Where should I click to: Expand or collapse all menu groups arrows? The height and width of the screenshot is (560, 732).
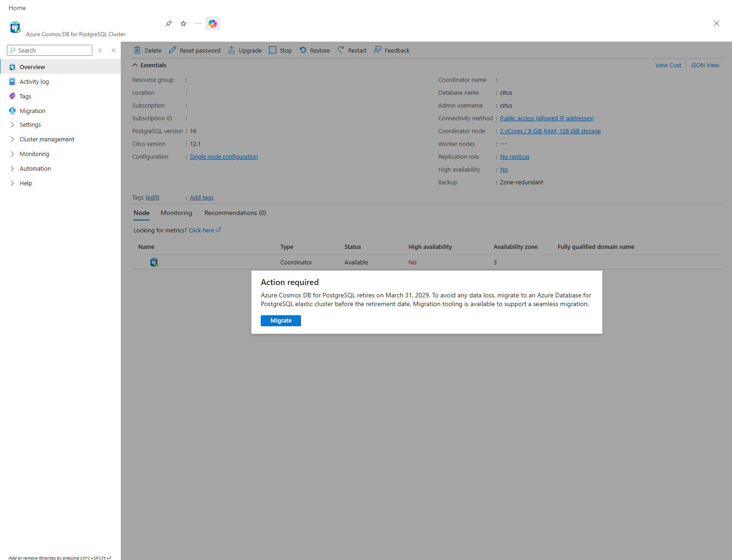click(100, 50)
